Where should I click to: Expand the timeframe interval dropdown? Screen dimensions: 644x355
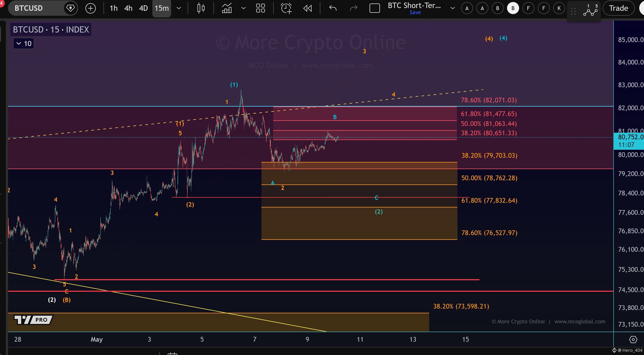coord(179,8)
